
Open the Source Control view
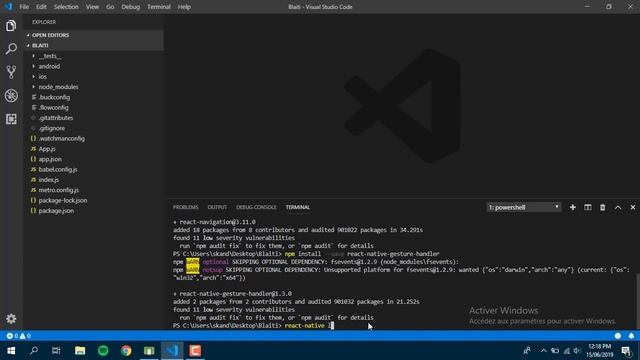pos(11,72)
